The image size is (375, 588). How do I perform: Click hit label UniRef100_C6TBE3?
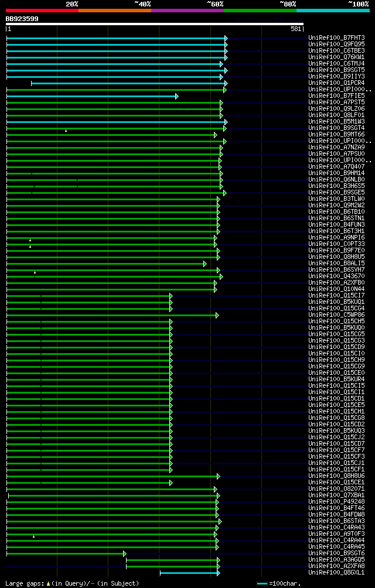point(336,51)
